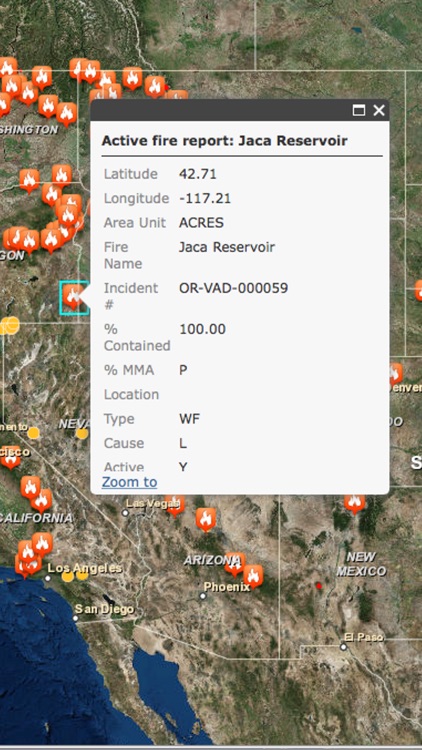
Task: Select the fire marker above CALIFORNIA label
Action: [x=42, y=500]
